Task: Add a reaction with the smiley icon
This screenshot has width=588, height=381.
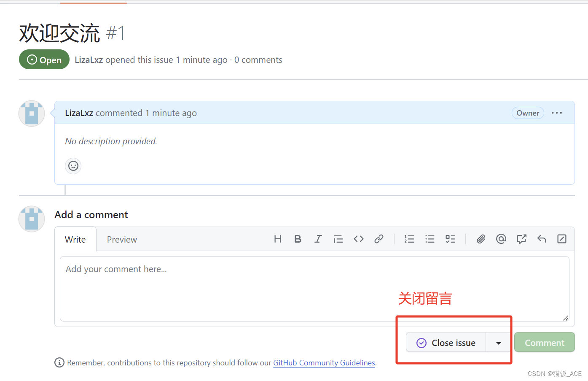Action: point(73,166)
